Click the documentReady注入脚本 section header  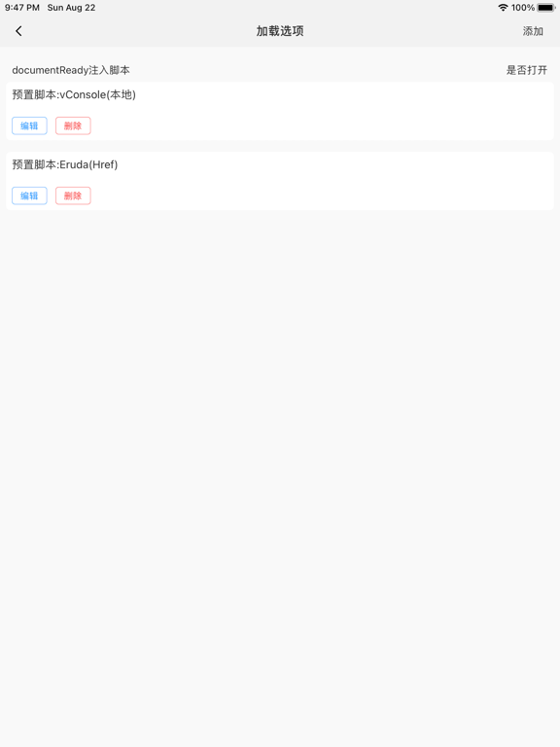71,70
